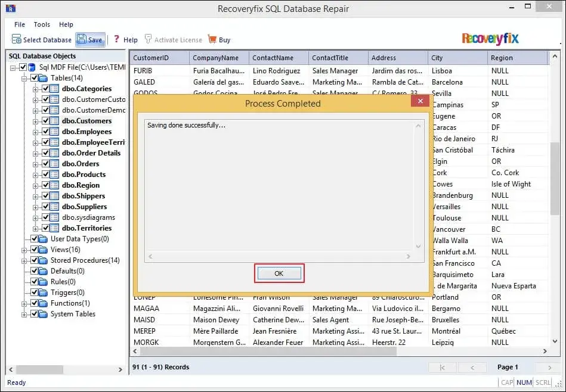Go to the next records page

(x=550, y=368)
